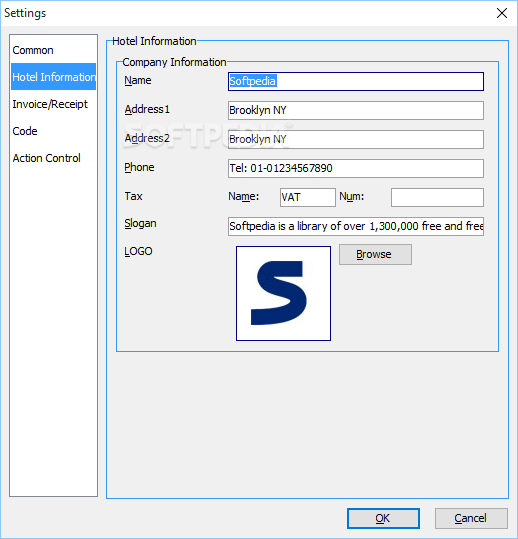Click the LOGO label

click(x=138, y=251)
